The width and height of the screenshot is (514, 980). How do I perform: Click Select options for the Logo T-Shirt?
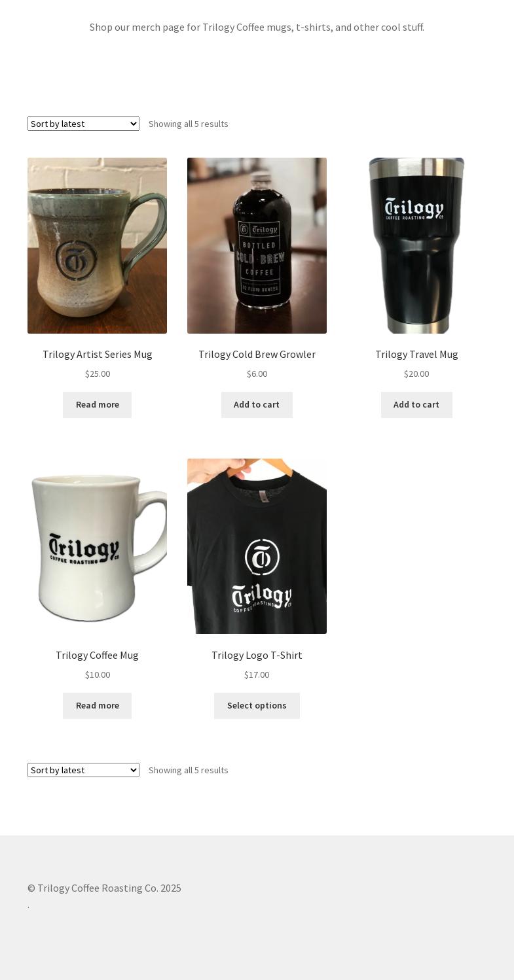[x=257, y=706]
